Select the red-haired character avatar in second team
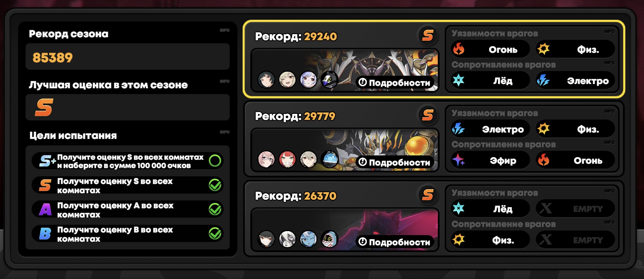 pos(287,159)
